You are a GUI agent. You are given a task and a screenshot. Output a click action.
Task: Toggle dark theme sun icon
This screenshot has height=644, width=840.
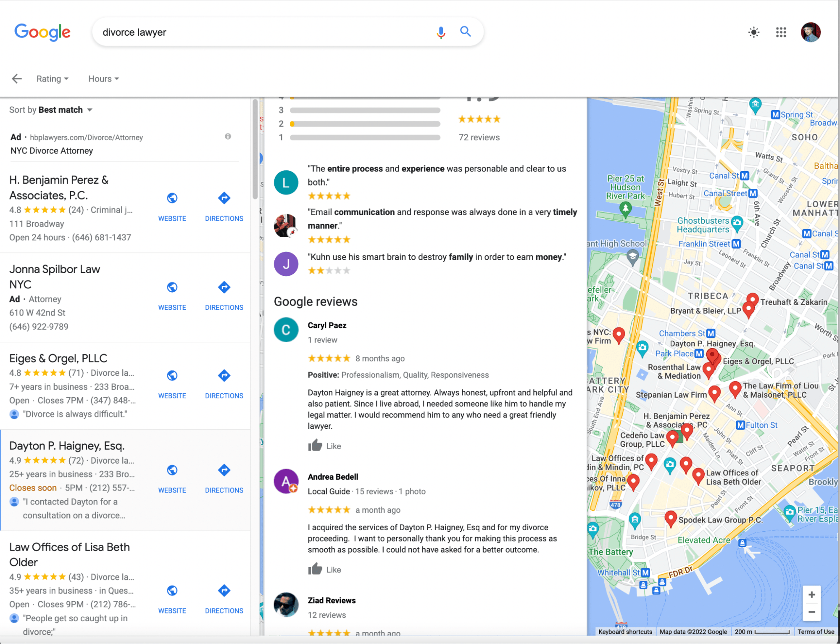tap(754, 32)
